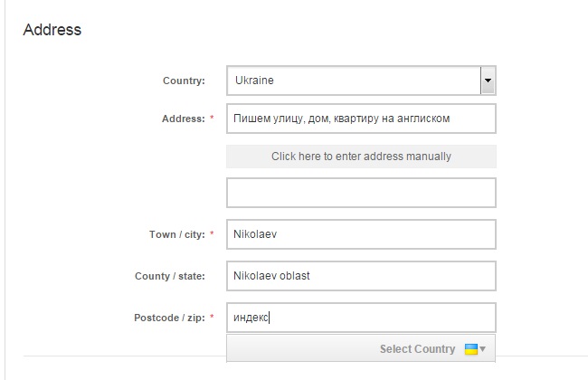This screenshot has width=588, height=380.
Task: Click the red asterisk beside Postcode / zip
Action: (x=213, y=318)
